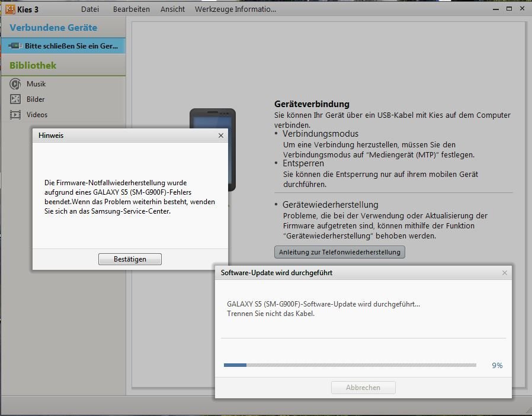
Task: Open Anleitung zur Telefonwiederherstellung
Action: [339, 252]
